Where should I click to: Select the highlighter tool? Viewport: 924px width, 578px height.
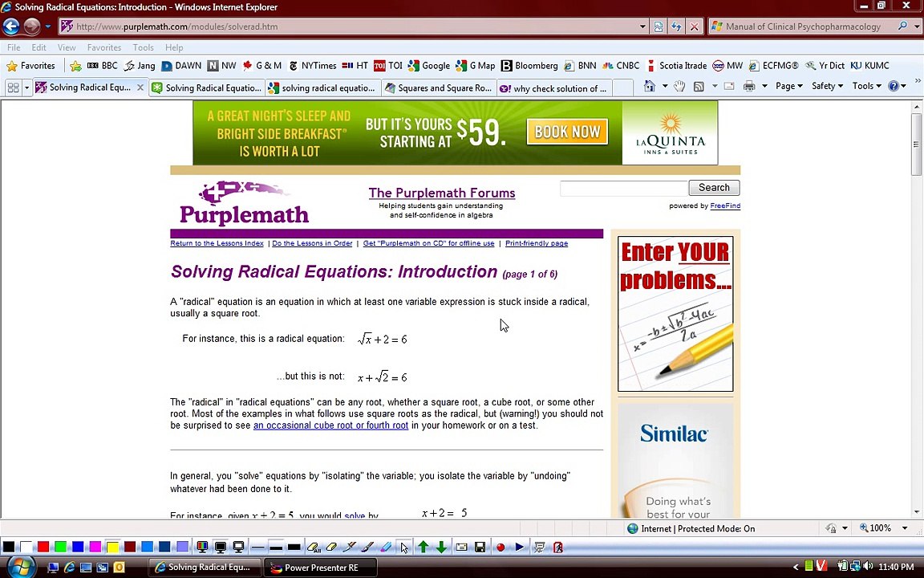click(385, 547)
